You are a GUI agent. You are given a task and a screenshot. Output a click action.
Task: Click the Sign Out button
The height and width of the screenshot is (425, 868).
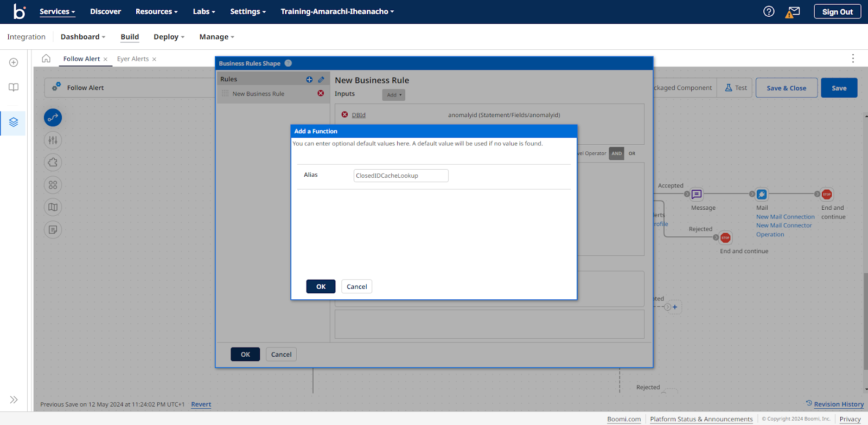coord(837,11)
